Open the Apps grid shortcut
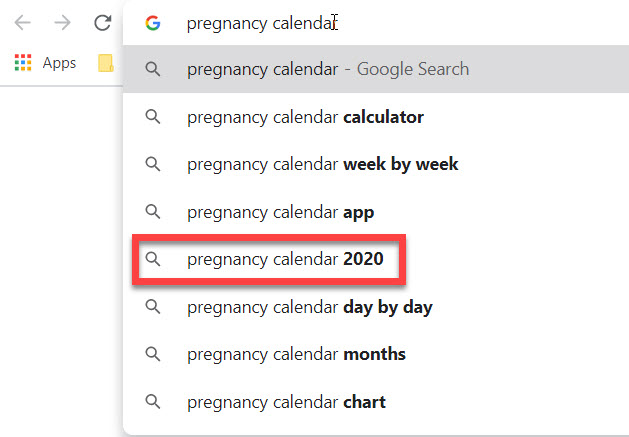 (x=23, y=63)
